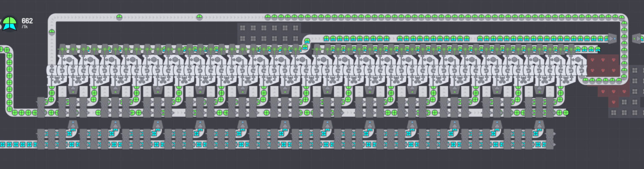
Task: Click the top-left corner of the belt loop
Action: (52, 18)
